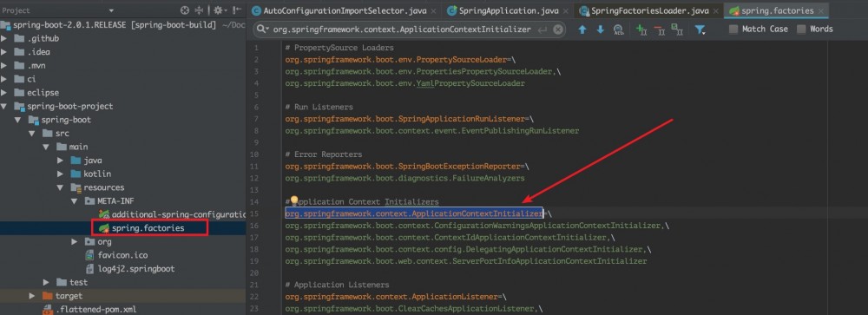The image size is (868, 315).
Task: Clear the search field text
Action: [x=558, y=30]
